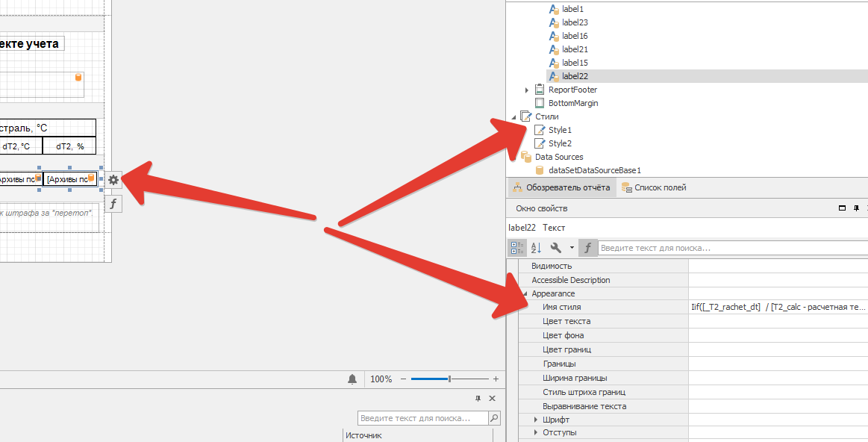
Task: Toggle auto-hide pin on the Properties window
Action: (x=857, y=208)
